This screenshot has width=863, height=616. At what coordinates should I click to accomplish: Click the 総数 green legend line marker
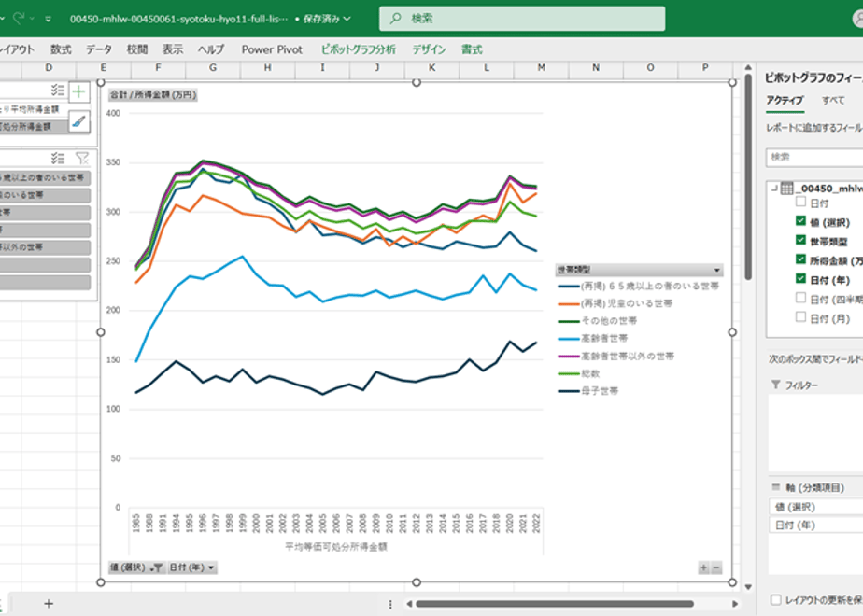569,374
